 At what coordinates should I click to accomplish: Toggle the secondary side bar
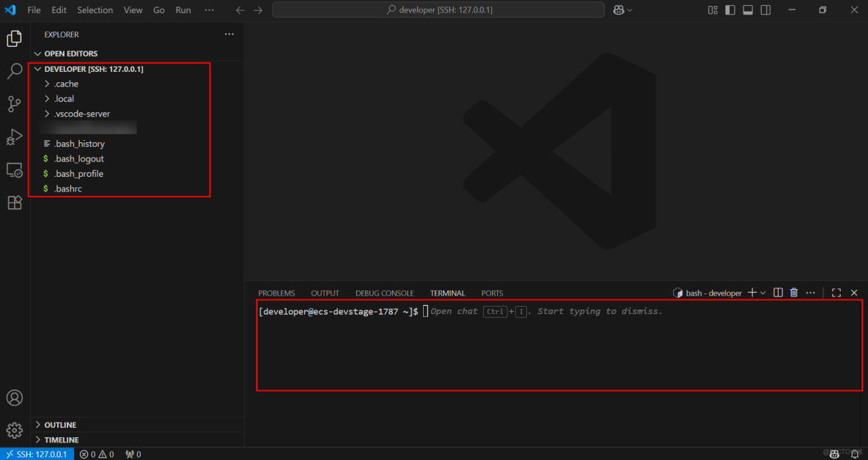tap(765, 10)
